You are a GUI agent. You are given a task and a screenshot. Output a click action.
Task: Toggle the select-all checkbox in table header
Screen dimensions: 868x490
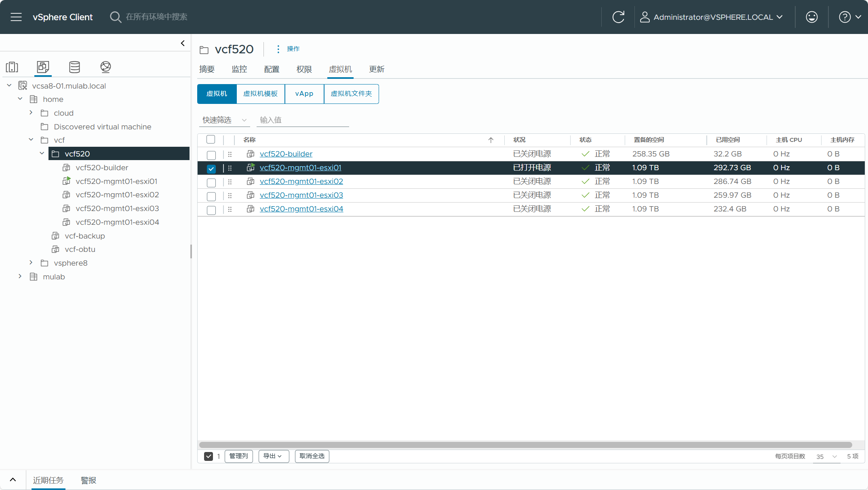point(211,139)
